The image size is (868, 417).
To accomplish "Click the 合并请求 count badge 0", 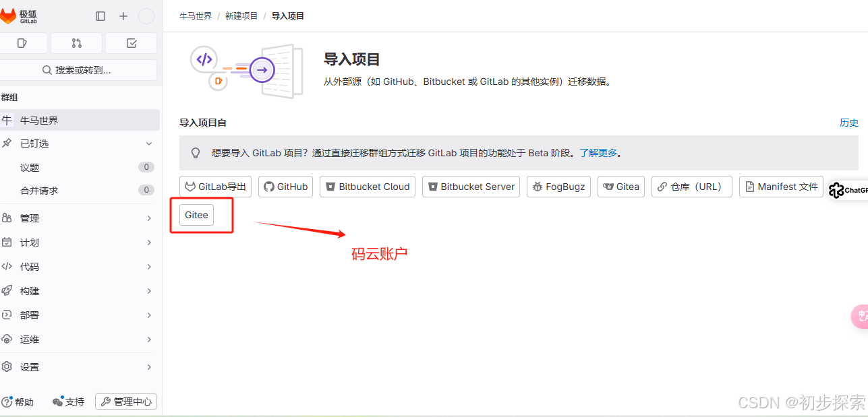I will [x=146, y=190].
